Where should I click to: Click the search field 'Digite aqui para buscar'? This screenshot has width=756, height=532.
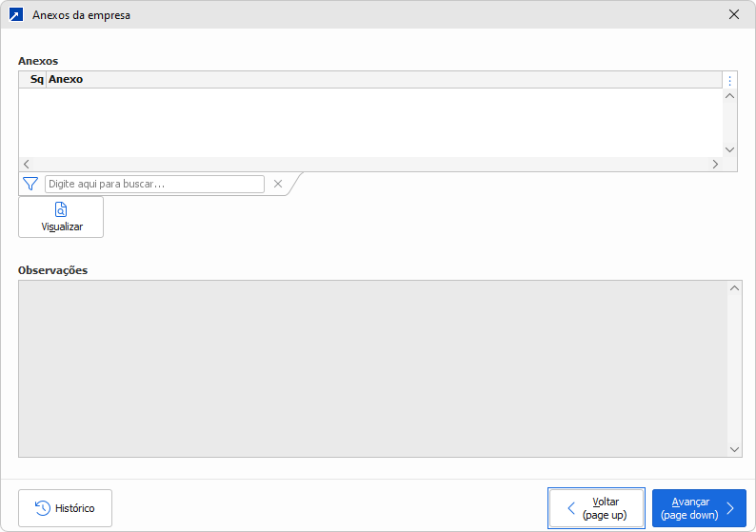pos(154,184)
